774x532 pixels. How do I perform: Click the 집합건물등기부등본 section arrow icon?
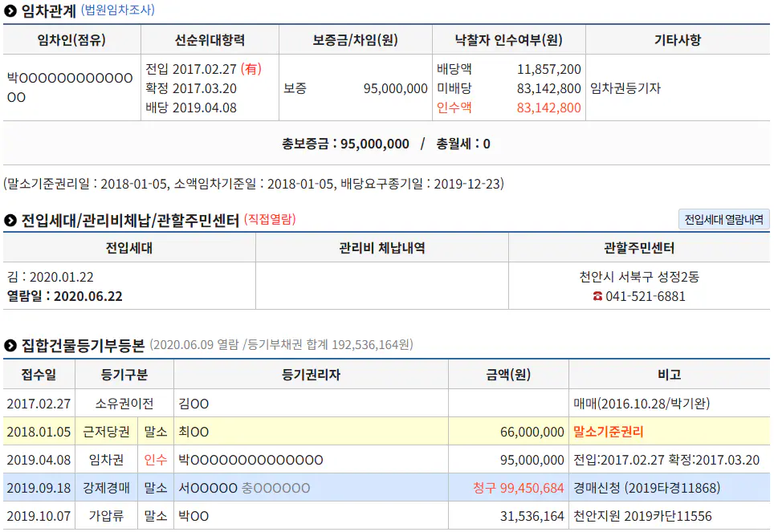coord(10,346)
